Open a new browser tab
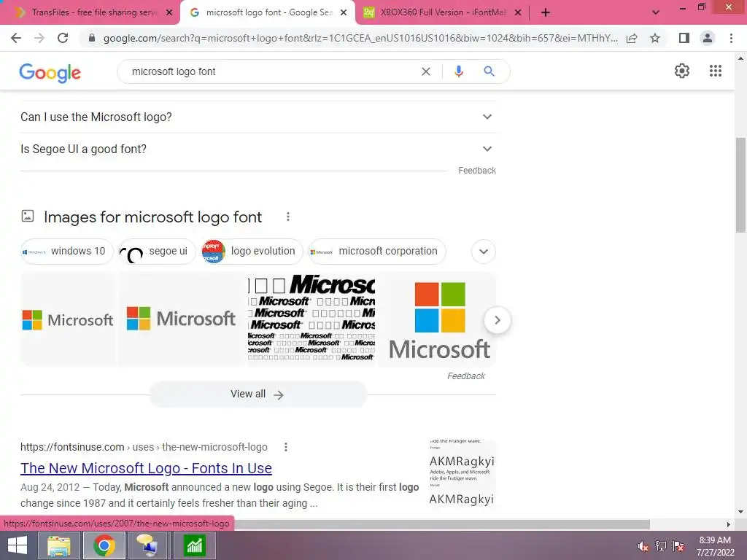 click(546, 12)
